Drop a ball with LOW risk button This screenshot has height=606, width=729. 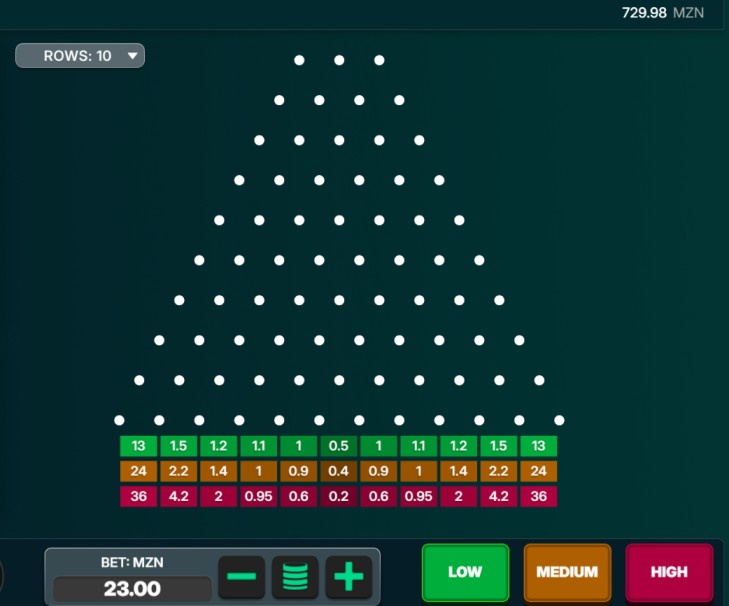point(465,572)
